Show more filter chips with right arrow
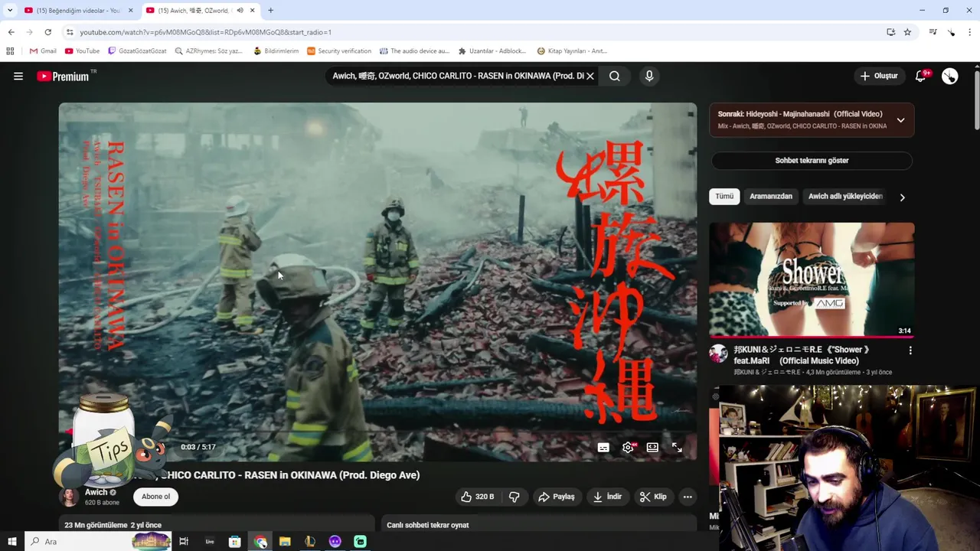This screenshot has height=551, width=980. (x=902, y=197)
